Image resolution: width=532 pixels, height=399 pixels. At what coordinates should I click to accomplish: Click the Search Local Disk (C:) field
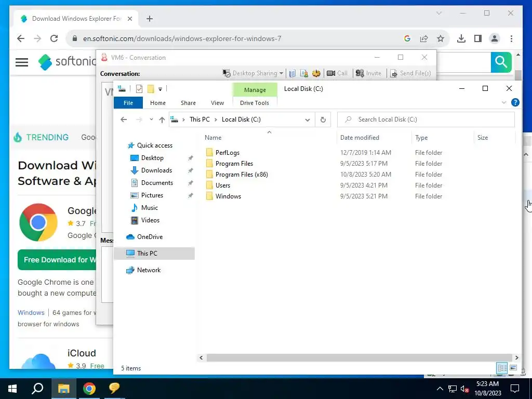426,119
